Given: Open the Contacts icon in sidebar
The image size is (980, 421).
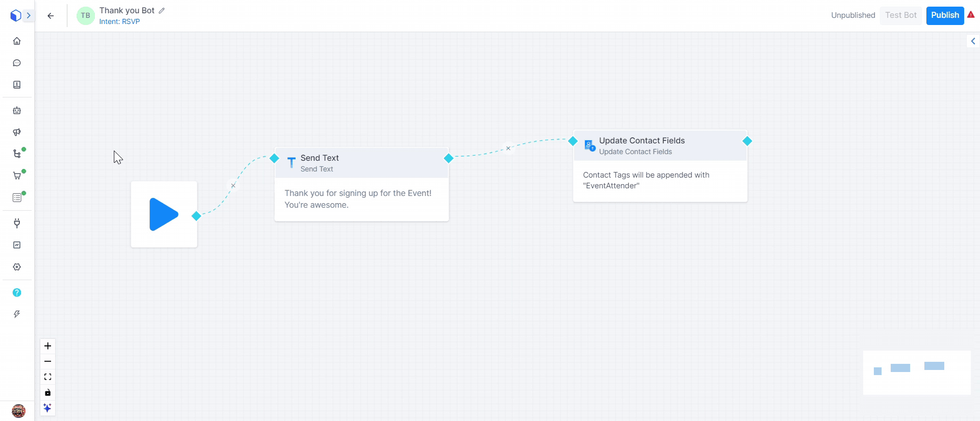Looking at the screenshot, I should 17,85.
